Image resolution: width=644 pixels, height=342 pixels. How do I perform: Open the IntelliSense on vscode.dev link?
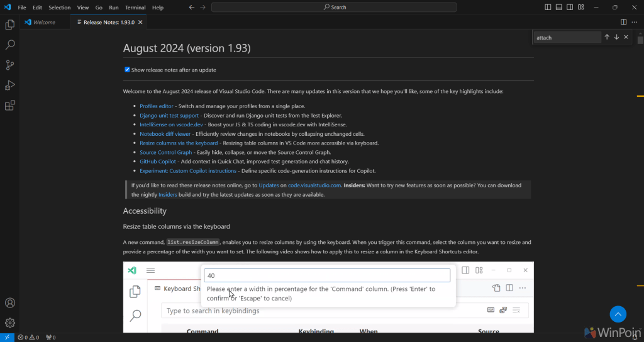(x=171, y=125)
